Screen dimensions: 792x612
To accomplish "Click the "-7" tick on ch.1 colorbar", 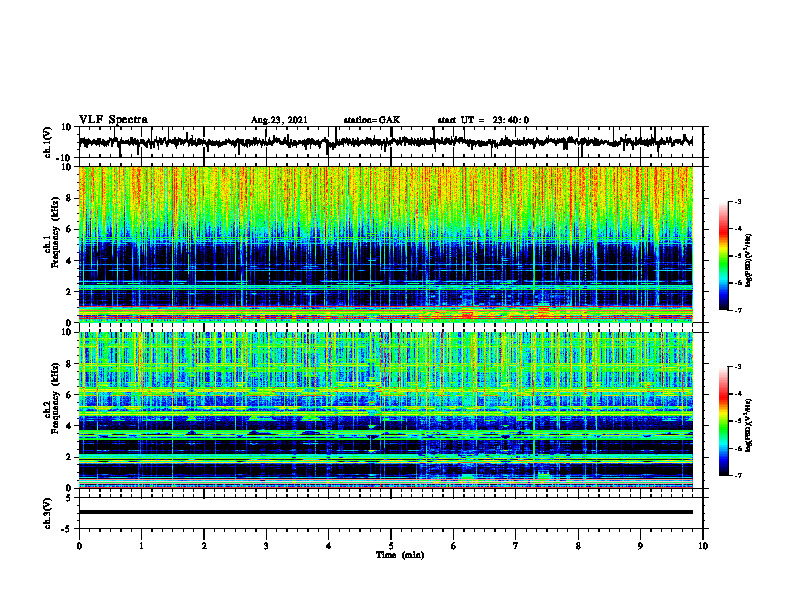I will click(737, 310).
